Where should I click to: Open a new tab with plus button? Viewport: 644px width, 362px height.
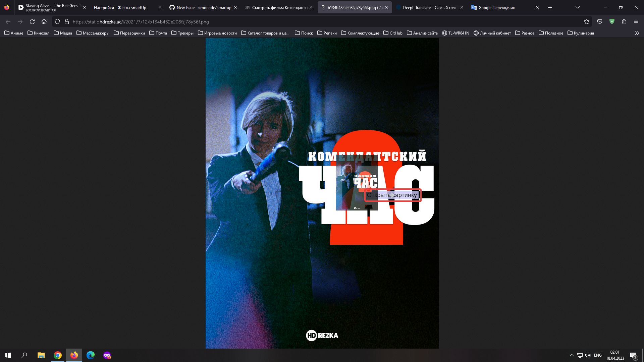click(550, 7)
